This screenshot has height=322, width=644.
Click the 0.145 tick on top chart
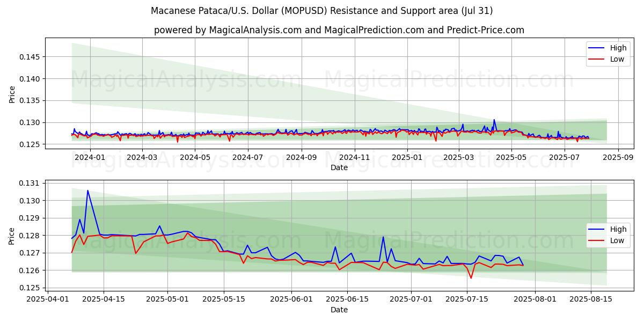coord(30,57)
